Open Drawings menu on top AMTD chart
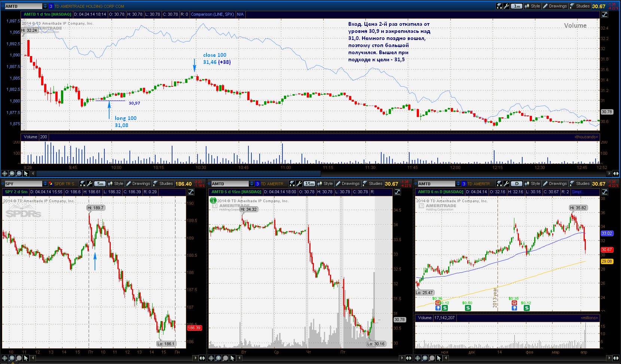The height and width of the screenshot is (364, 621). (x=555, y=6)
